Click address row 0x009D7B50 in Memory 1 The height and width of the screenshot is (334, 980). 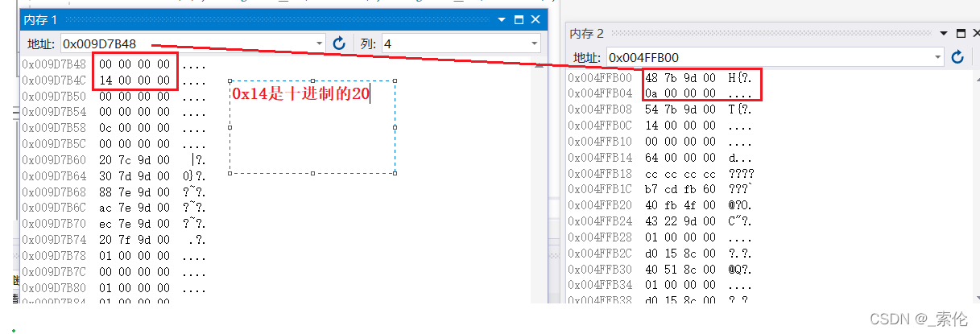114,96
